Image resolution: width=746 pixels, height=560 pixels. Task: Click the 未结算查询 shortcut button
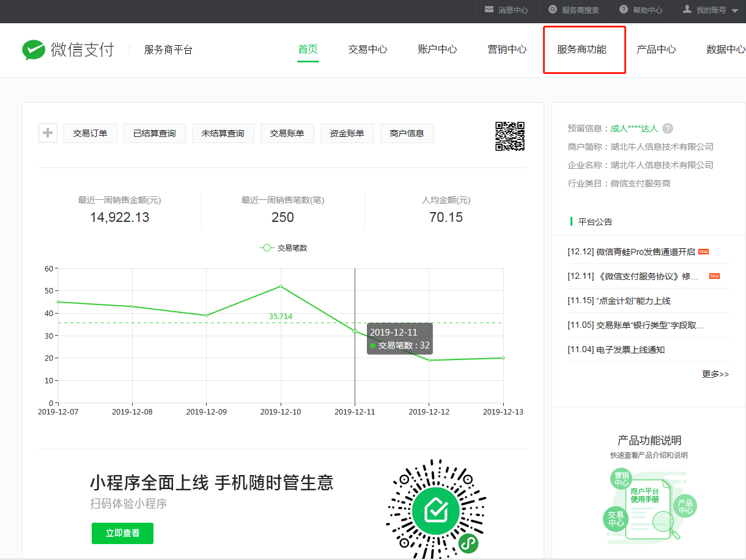223,133
